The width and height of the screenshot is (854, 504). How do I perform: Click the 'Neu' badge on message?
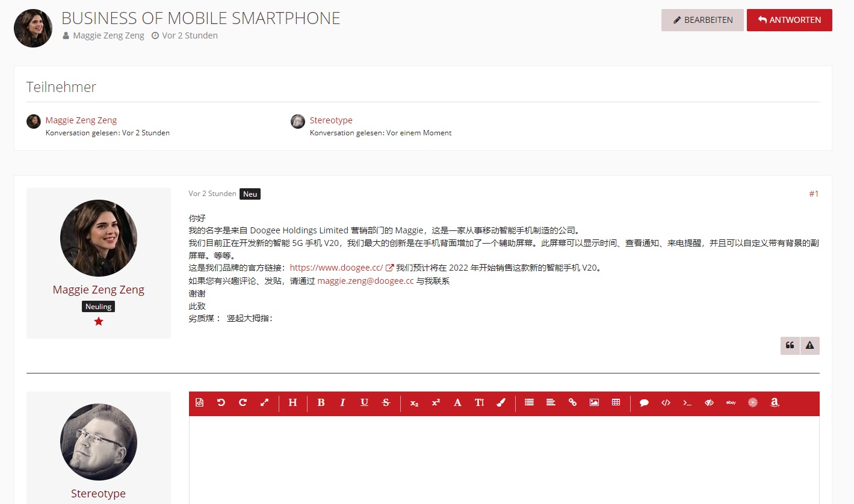point(250,194)
